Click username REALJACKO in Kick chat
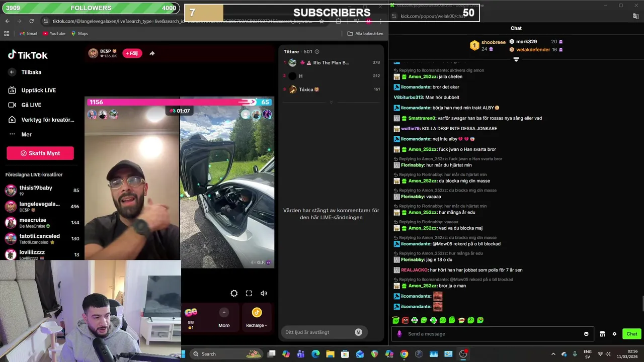The image size is (644, 362). coord(414,270)
